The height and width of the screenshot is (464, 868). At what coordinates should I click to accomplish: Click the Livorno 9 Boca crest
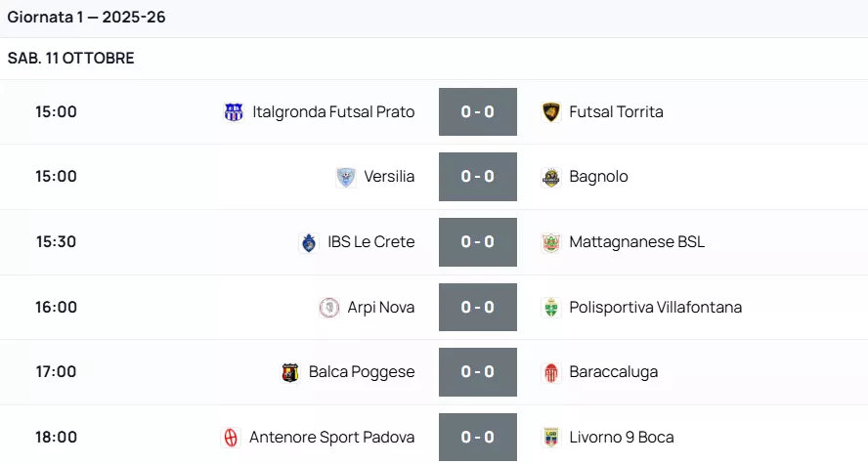pos(551,438)
